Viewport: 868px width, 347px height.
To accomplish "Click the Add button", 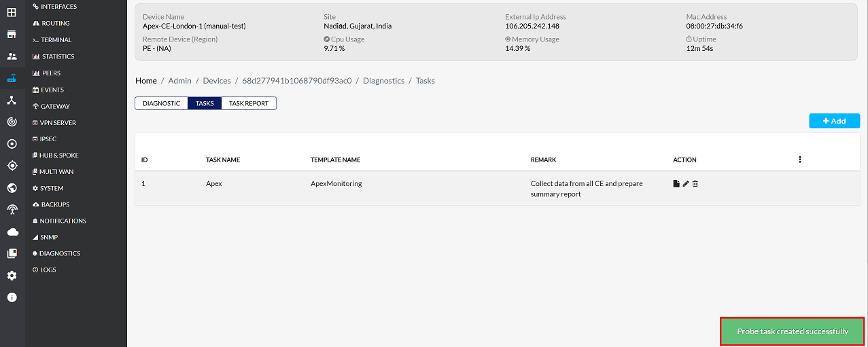I will (834, 121).
